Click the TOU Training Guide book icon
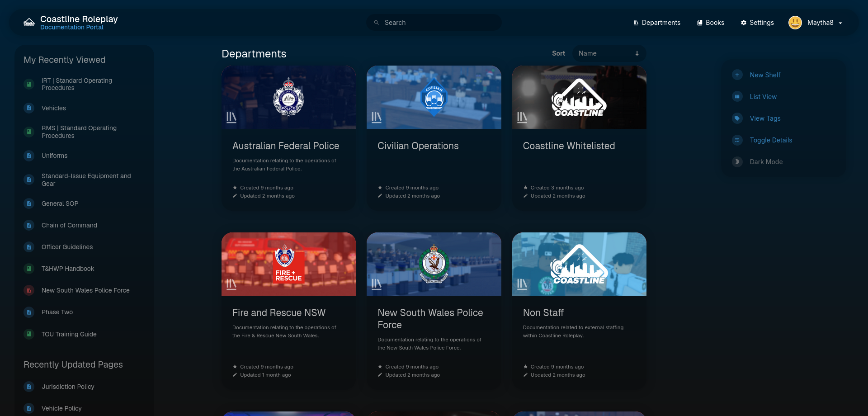This screenshot has height=416, width=868. click(29, 334)
